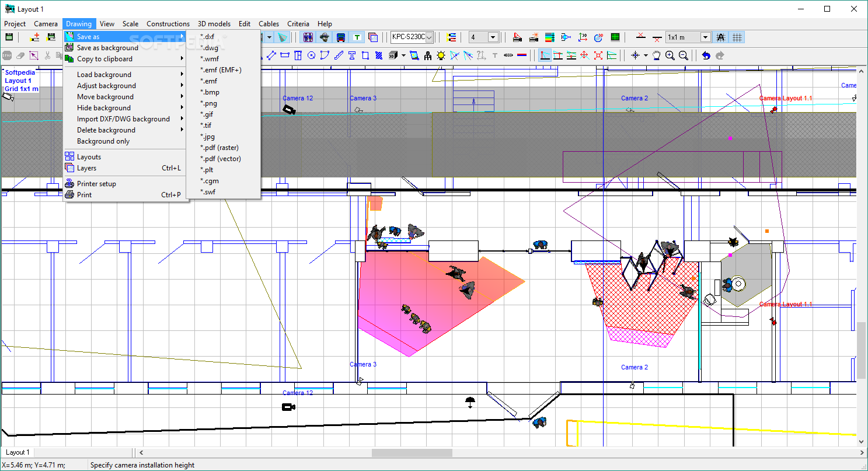The height and width of the screenshot is (471, 868).
Task: Click the colored list lines icon
Action: click(452, 37)
